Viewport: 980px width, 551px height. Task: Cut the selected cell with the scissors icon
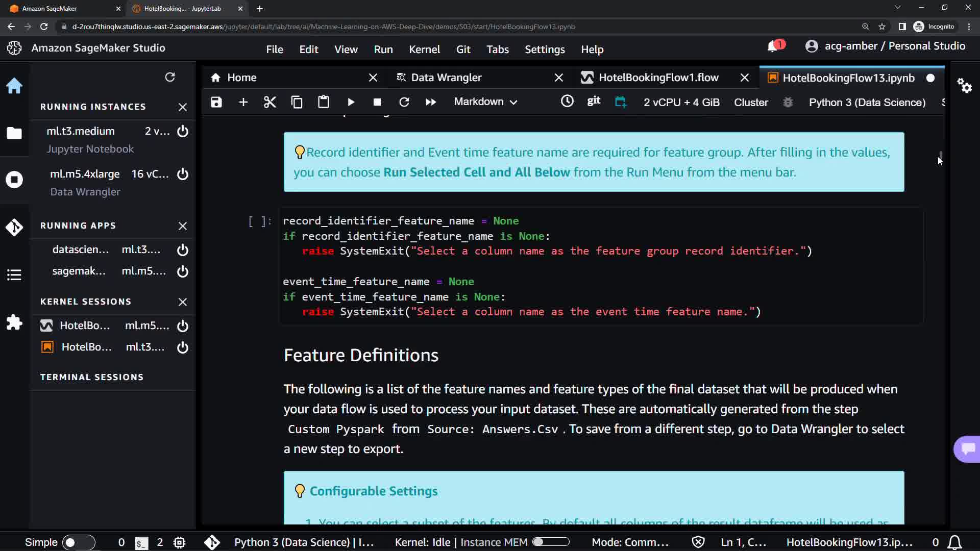(269, 102)
